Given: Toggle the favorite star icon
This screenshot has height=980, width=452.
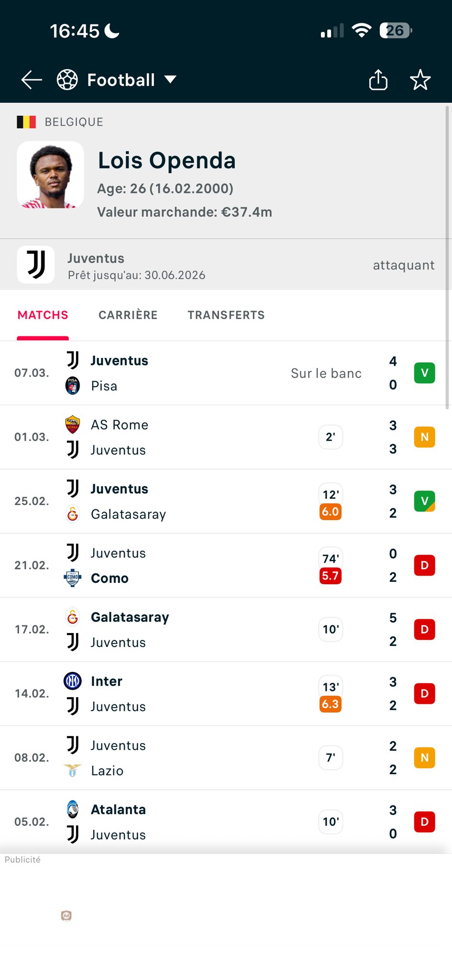Looking at the screenshot, I should [x=420, y=80].
